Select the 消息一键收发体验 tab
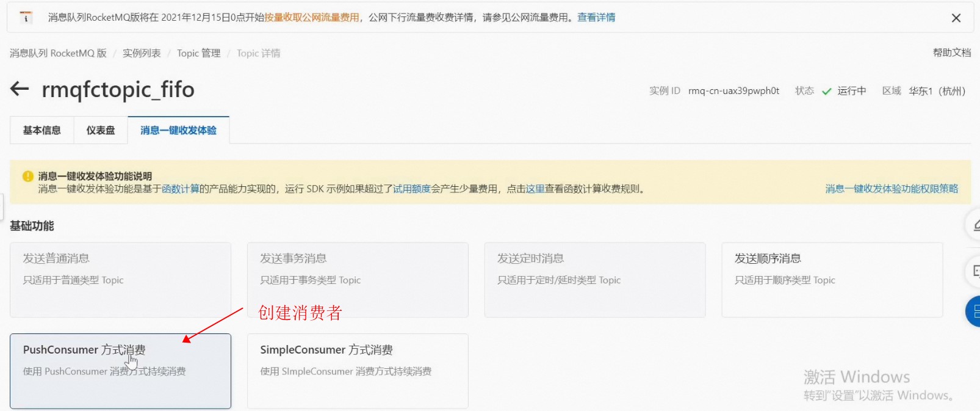Image resolution: width=980 pixels, height=411 pixels. click(178, 130)
